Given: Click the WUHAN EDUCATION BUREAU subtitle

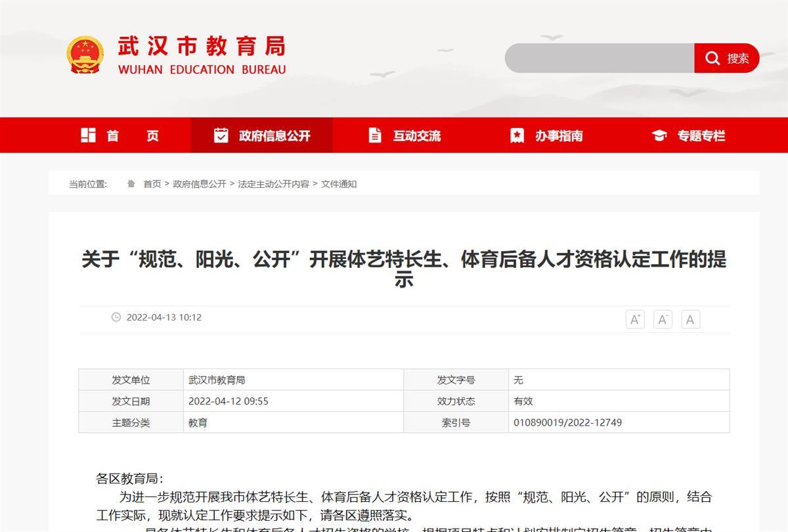Looking at the screenshot, I should click(x=202, y=70).
